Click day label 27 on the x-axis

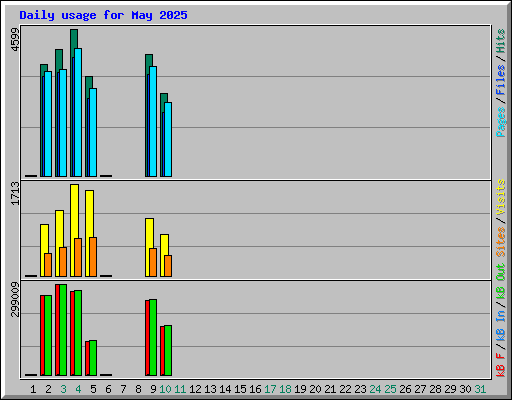coord(420,389)
